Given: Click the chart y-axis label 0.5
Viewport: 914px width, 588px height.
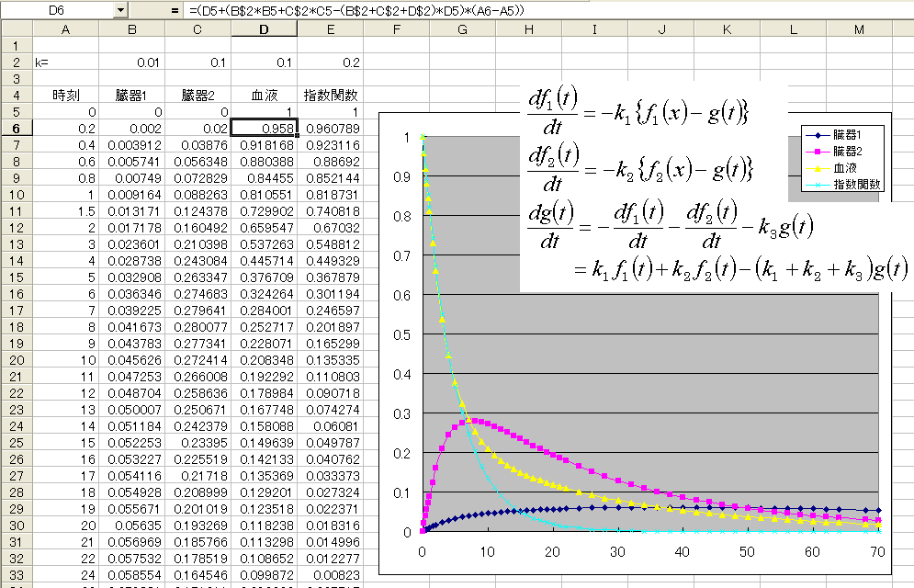Looking at the screenshot, I should (401, 334).
